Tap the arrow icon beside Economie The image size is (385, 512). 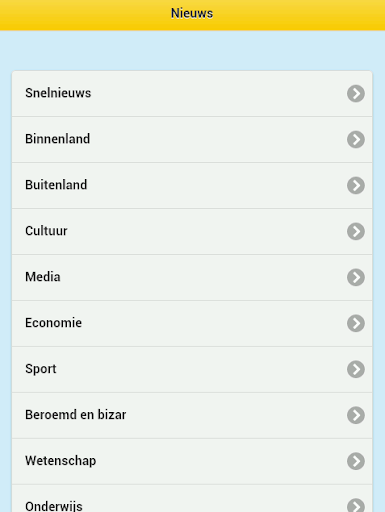click(x=356, y=323)
